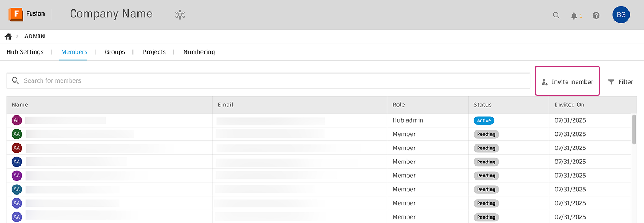Click the search magnifier in header
This screenshot has height=223, width=644.
click(x=556, y=16)
